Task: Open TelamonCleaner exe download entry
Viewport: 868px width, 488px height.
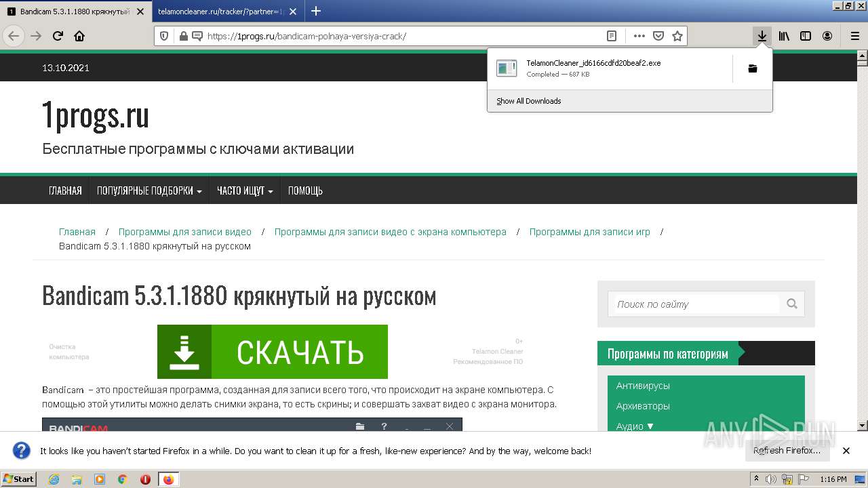Action: [610, 68]
